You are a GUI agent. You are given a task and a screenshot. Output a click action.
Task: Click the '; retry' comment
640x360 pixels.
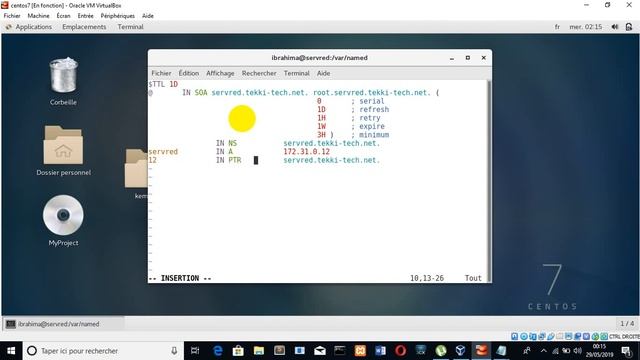(x=365, y=118)
